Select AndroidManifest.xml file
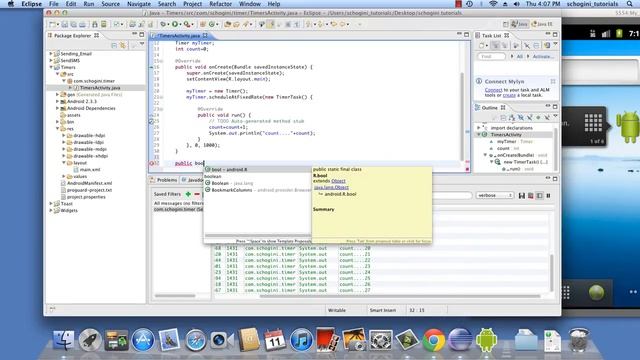Viewport: 640px width, 360px height. (x=89, y=183)
